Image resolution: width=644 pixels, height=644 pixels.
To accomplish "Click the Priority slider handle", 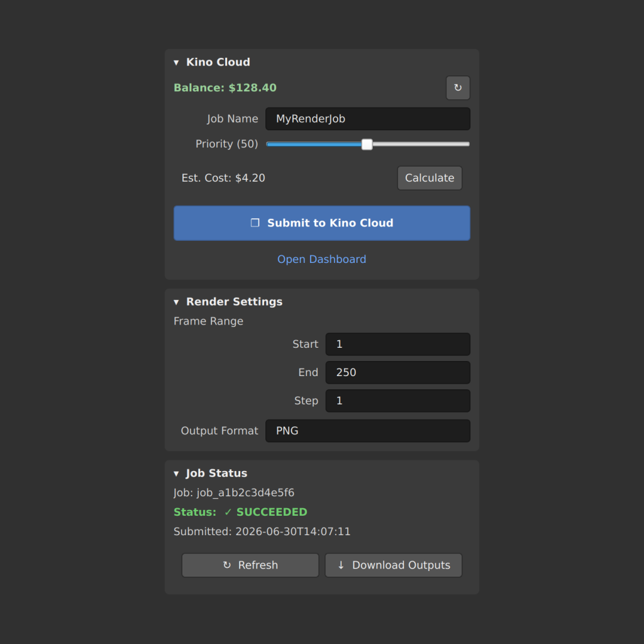I will (367, 144).
